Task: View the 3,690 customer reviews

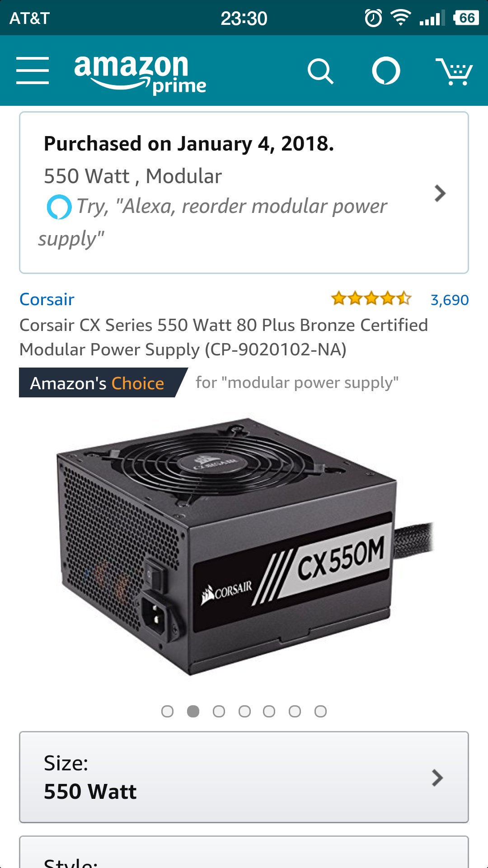Action: coord(450,300)
